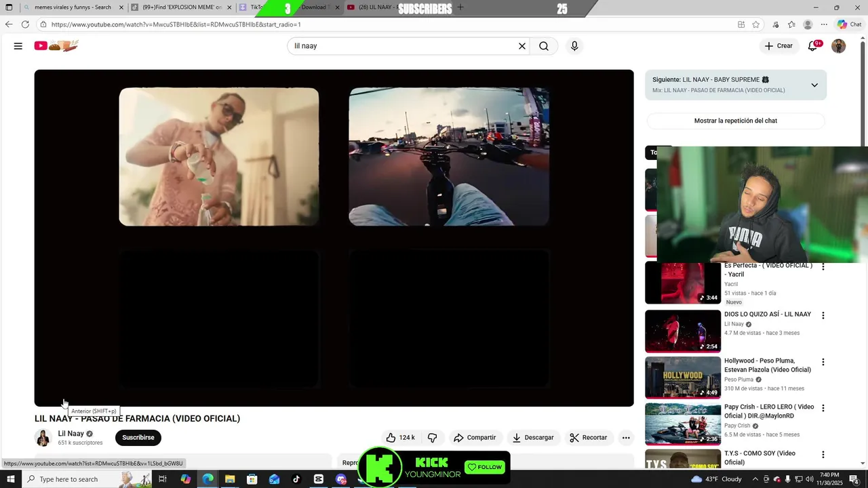
Task: Clear the search query with X
Action: (x=522, y=46)
